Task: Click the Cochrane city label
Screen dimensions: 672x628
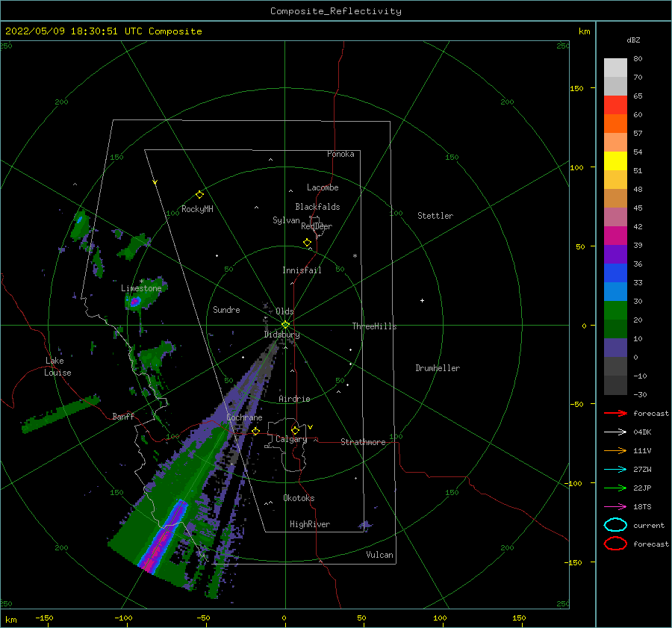Action: coord(244,417)
